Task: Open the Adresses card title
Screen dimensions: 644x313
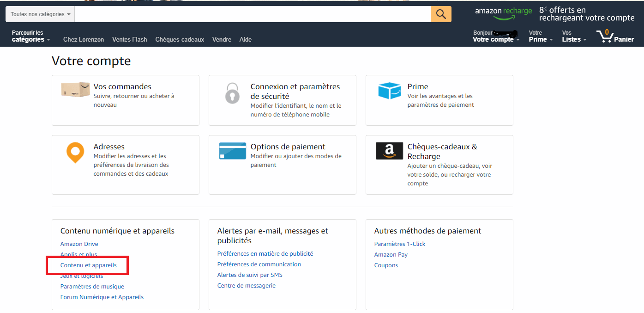Action: pos(109,147)
